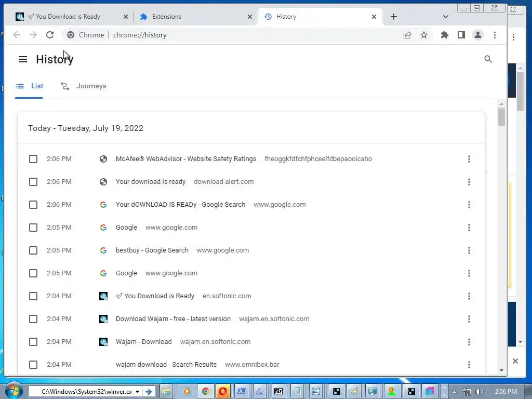
Task: Open Wajam - Download history link
Action: click(143, 342)
